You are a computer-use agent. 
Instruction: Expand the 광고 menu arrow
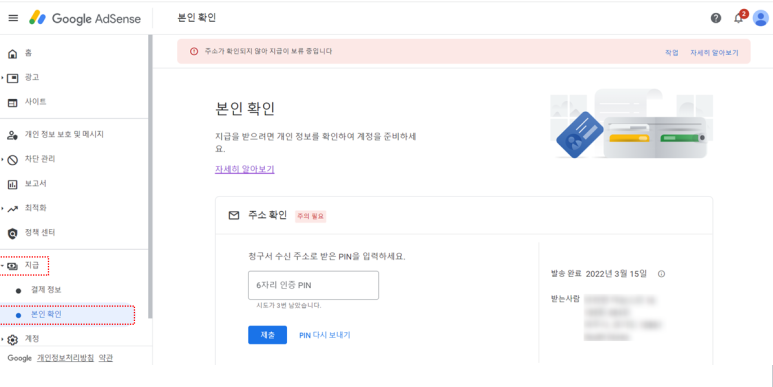tap(2, 77)
